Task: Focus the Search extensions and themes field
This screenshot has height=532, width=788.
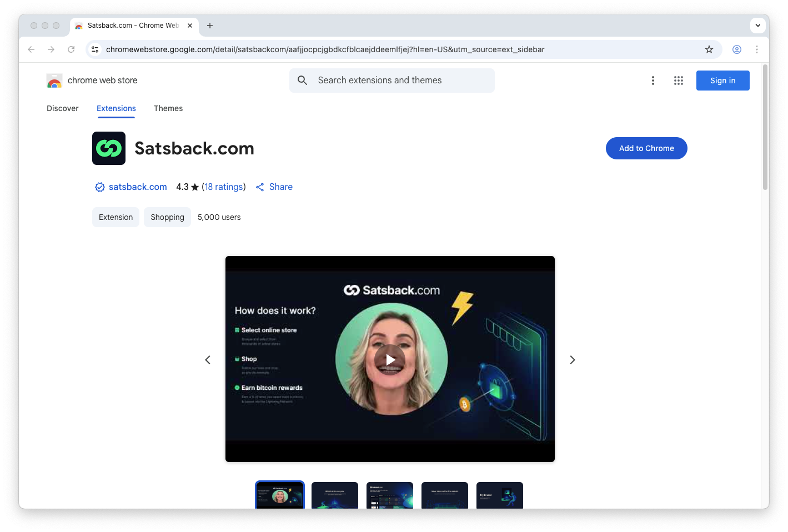Action: (x=392, y=81)
